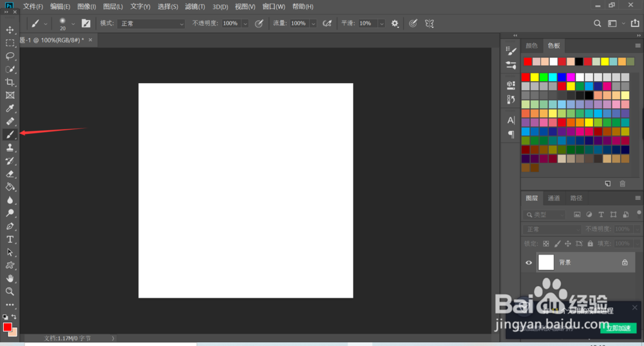644x346 pixels.
Task: Open the brush preset picker arrow
Action: coord(73,24)
